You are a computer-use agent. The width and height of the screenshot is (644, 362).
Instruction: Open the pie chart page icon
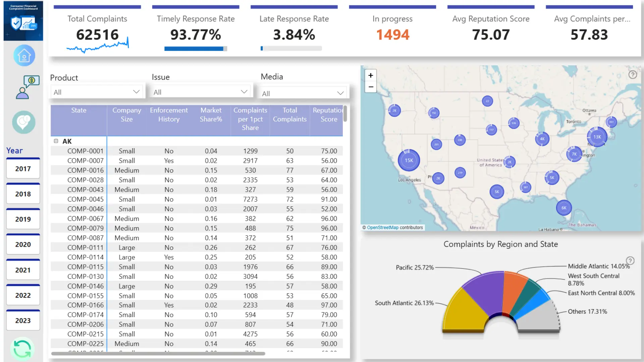(x=23, y=122)
